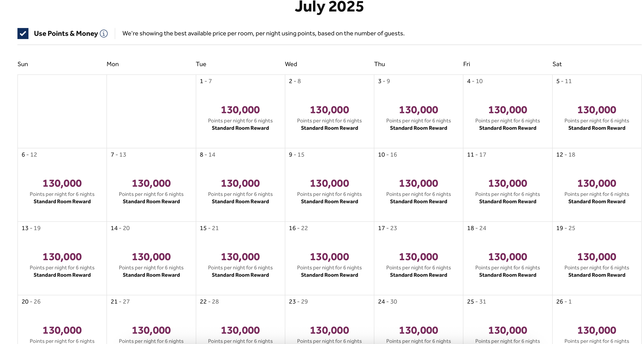Choose the 23 - 29 Wednesday stay
Image resolution: width=644 pixels, height=344 pixels.
(x=330, y=320)
